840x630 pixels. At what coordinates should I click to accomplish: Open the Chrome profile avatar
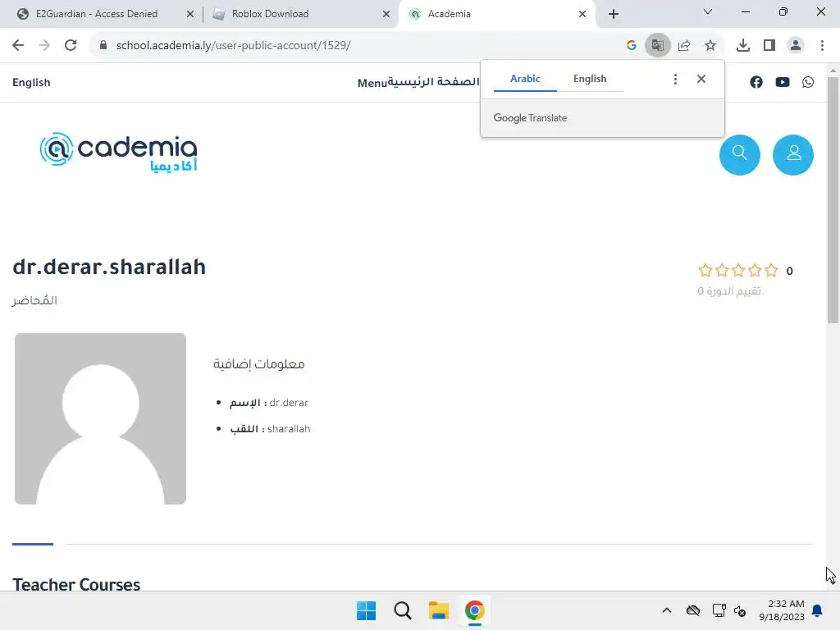(x=796, y=45)
